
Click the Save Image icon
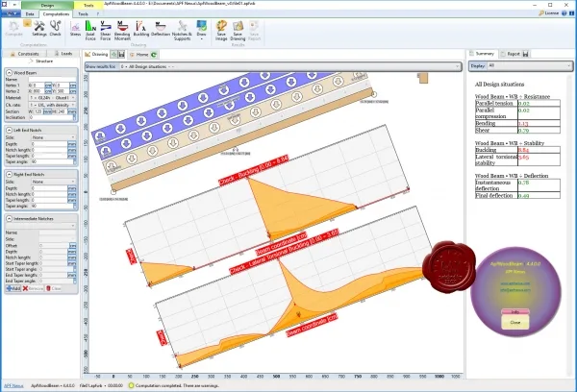[x=221, y=31]
